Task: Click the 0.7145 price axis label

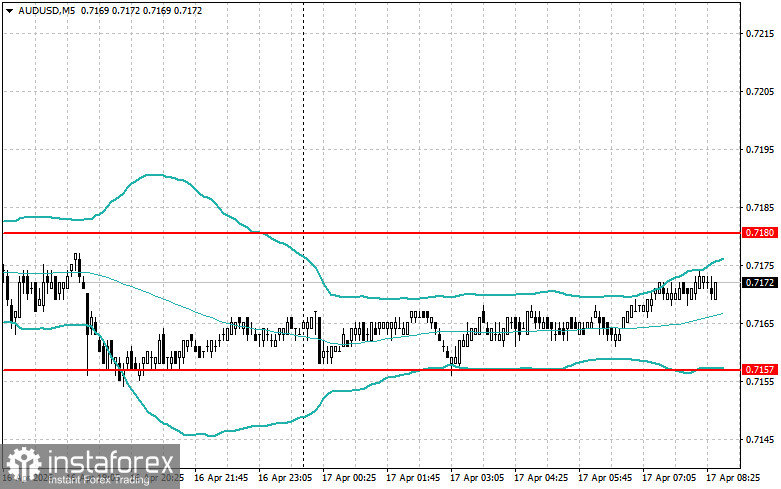Action: (x=760, y=440)
